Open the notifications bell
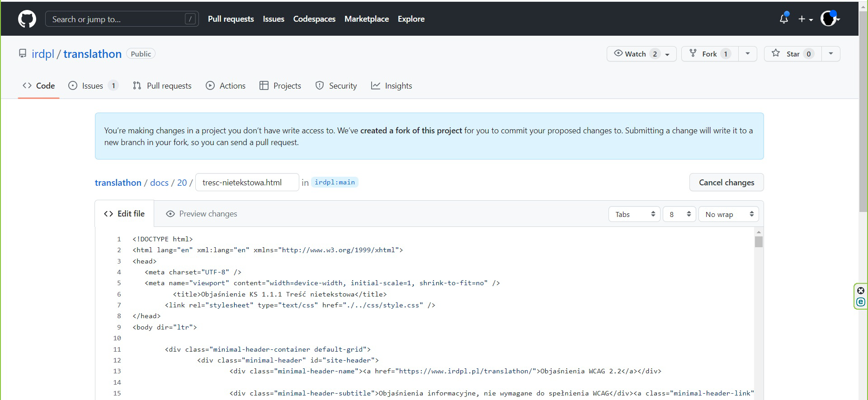 (784, 19)
